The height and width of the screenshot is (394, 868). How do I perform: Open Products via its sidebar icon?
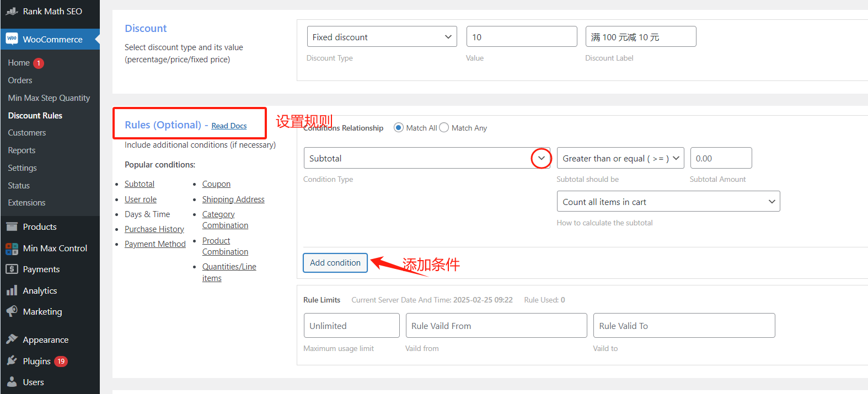[12, 227]
